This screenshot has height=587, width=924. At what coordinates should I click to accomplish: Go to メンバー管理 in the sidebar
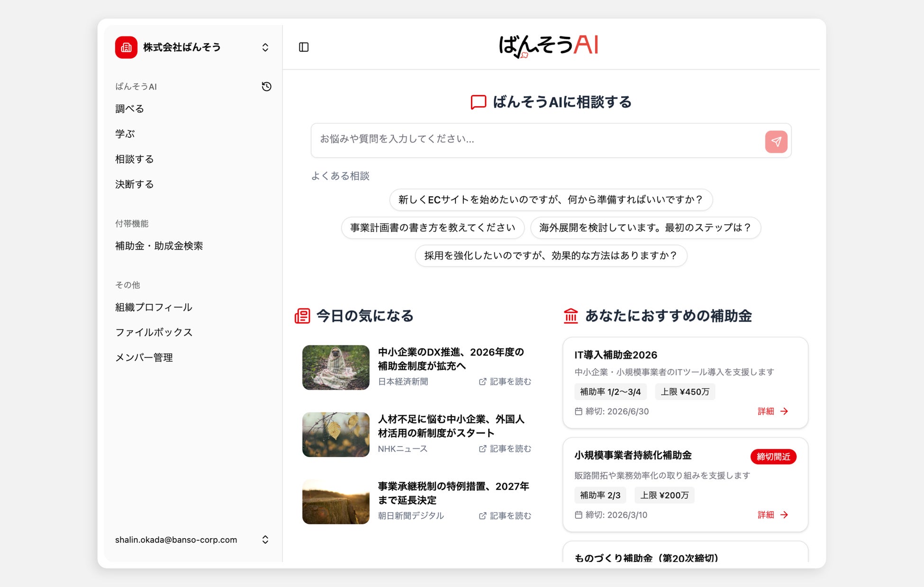pos(144,358)
